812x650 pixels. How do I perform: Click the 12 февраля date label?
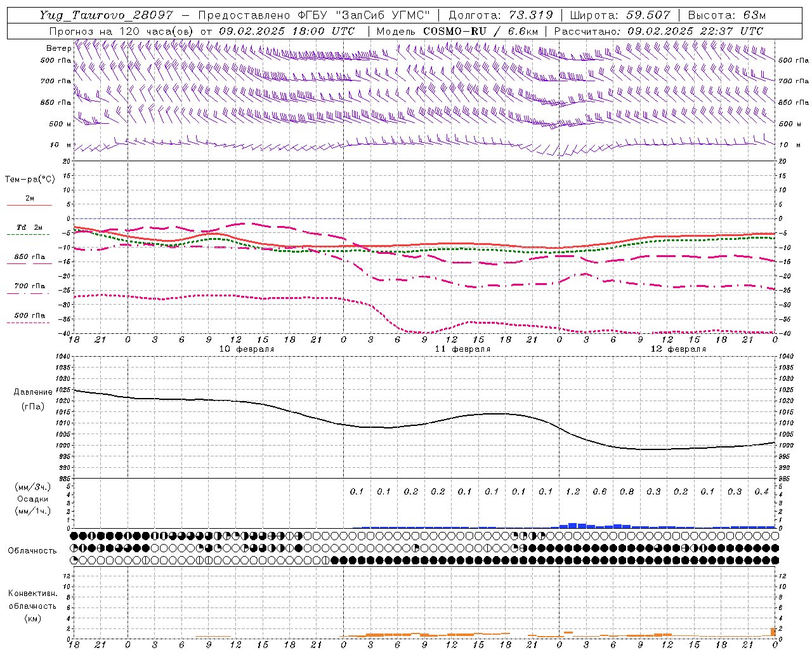(678, 349)
